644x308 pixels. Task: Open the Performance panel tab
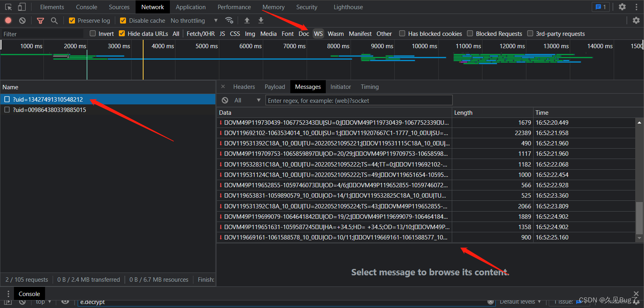click(x=234, y=7)
